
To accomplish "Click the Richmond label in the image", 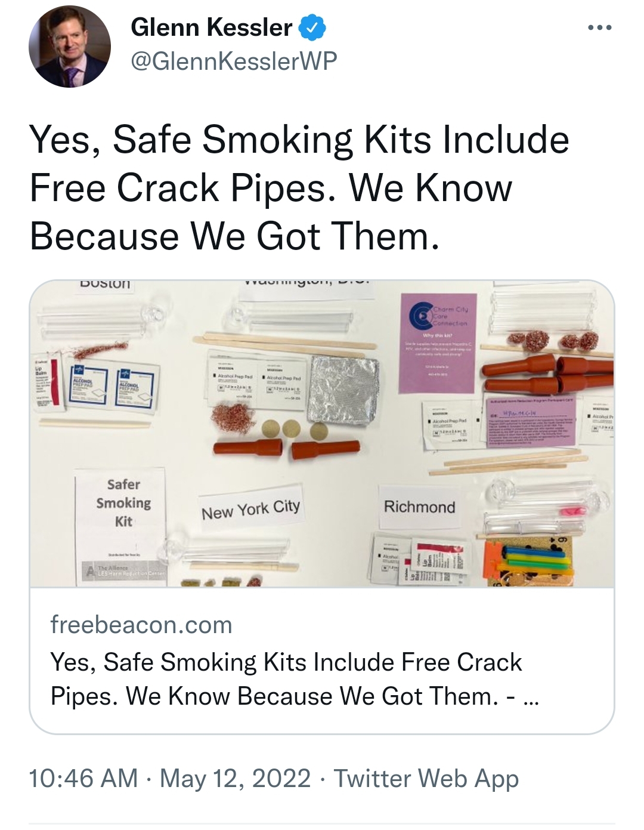I will click(419, 507).
